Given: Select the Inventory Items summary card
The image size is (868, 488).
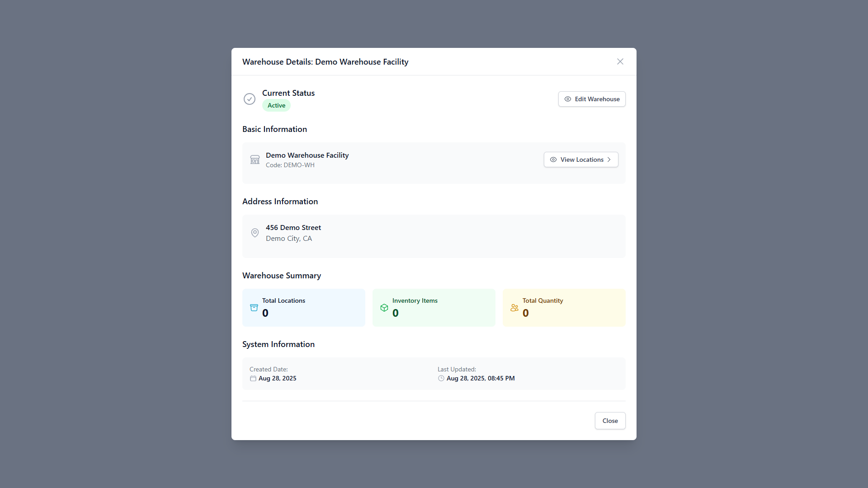Looking at the screenshot, I should point(434,308).
